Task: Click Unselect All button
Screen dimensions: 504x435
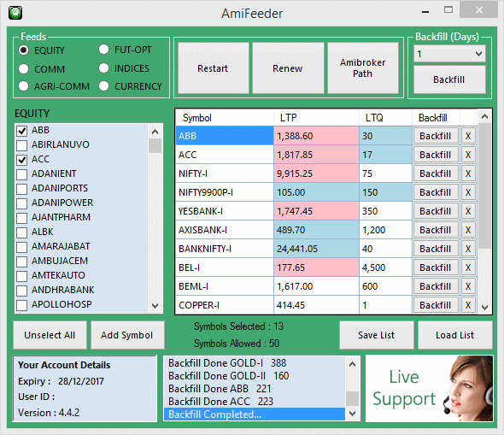Action: pos(50,335)
